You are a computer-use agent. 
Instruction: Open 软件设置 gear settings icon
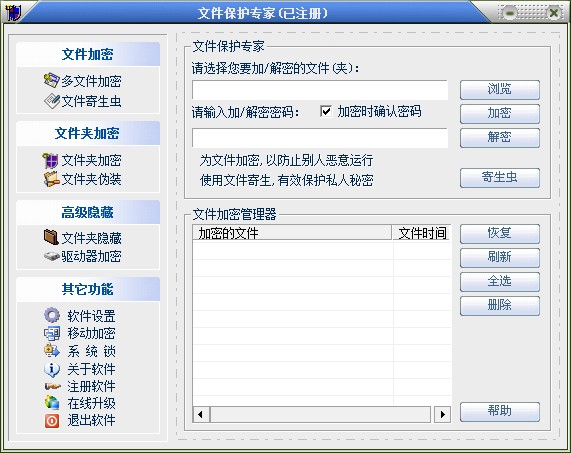click(52, 315)
